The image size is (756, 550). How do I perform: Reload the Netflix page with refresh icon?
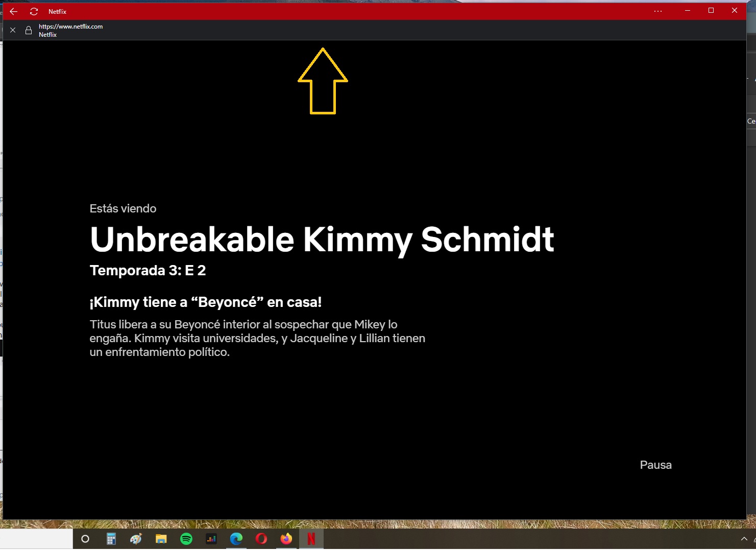(x=34, y=11)
